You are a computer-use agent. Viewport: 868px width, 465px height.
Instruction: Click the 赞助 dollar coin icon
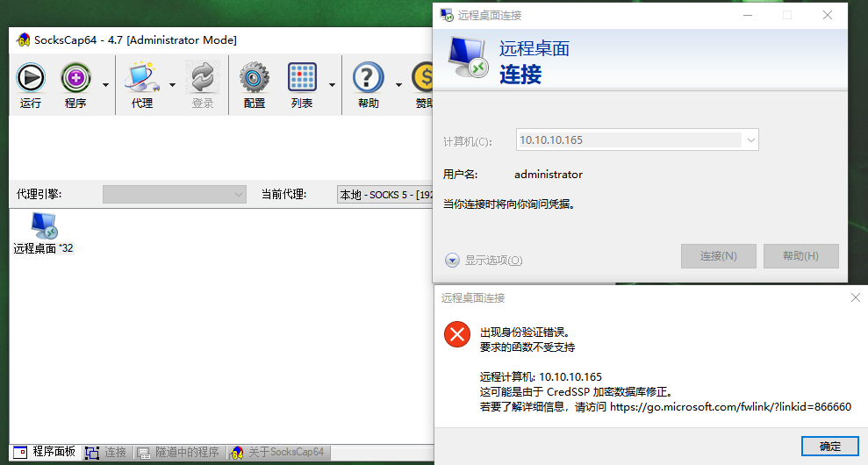[x=422, y=78]
